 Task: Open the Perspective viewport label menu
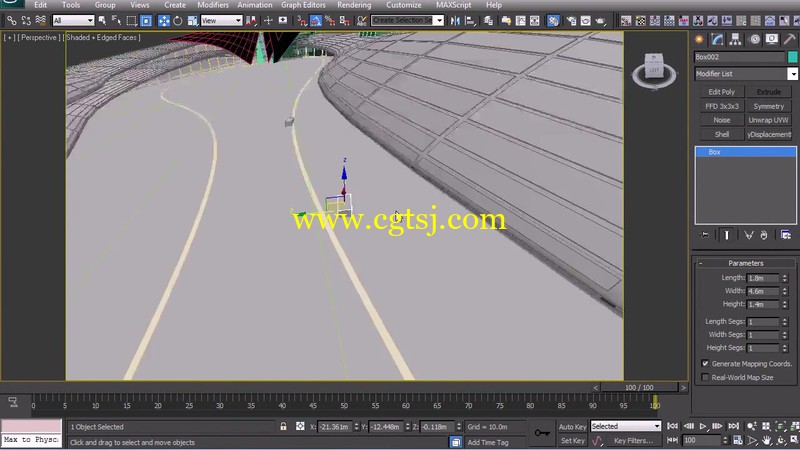(x=38, y=37)
